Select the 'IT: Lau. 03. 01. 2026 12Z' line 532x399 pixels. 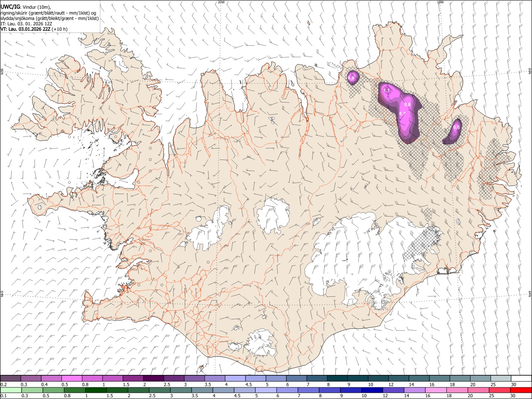(x=26, y=24)
